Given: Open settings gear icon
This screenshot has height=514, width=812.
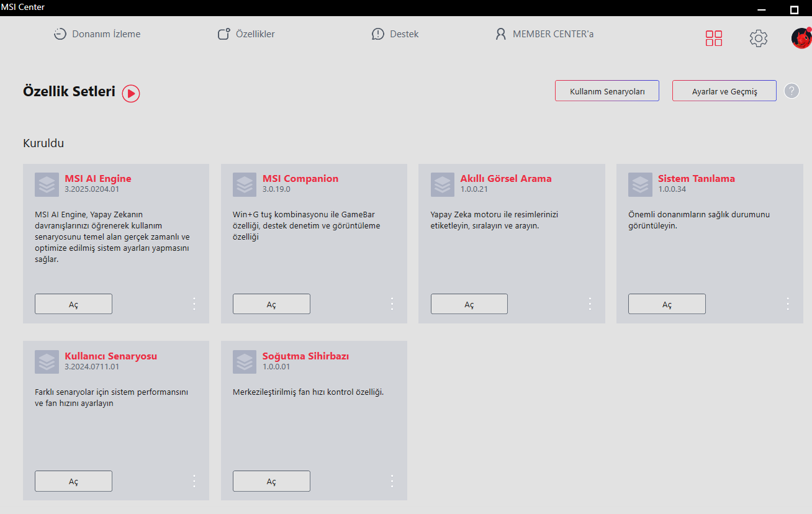Looking at the screenshot, I should click(x=759, y=38).
